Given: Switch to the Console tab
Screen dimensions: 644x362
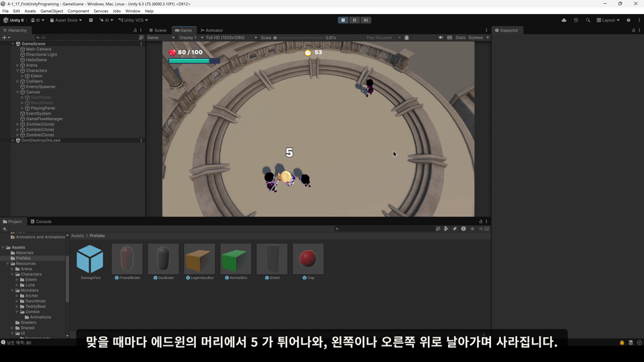Looking at the screenshot, I should pos(41,222).
